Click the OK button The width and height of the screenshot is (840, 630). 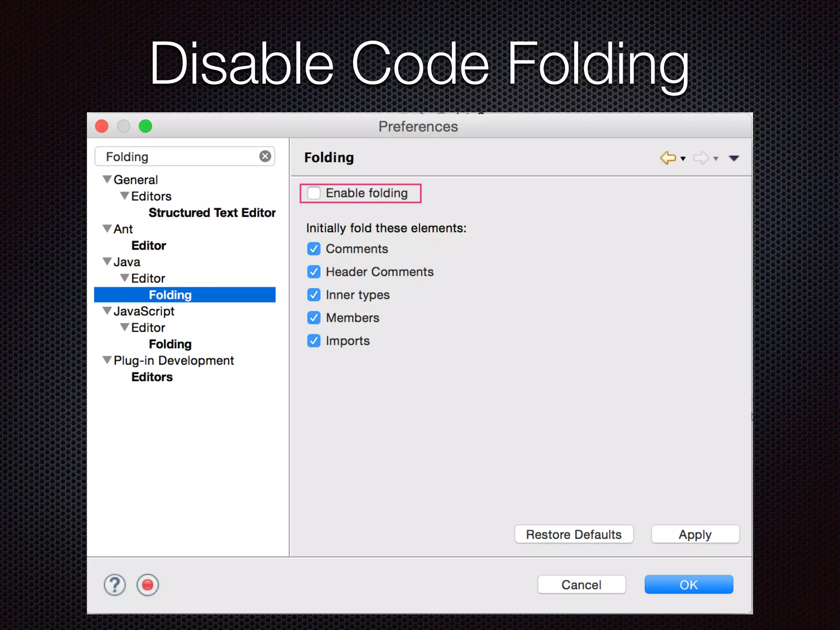click(689, 584)
